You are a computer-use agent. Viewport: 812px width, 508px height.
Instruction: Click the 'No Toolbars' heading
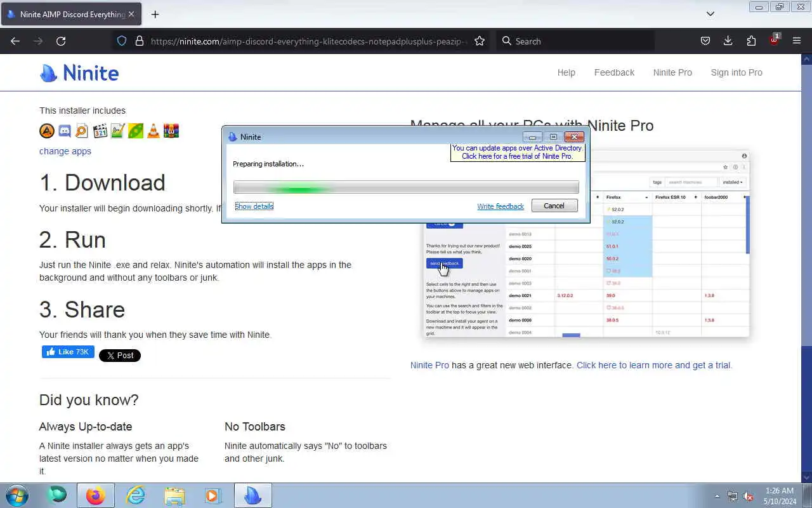point(255,427)
